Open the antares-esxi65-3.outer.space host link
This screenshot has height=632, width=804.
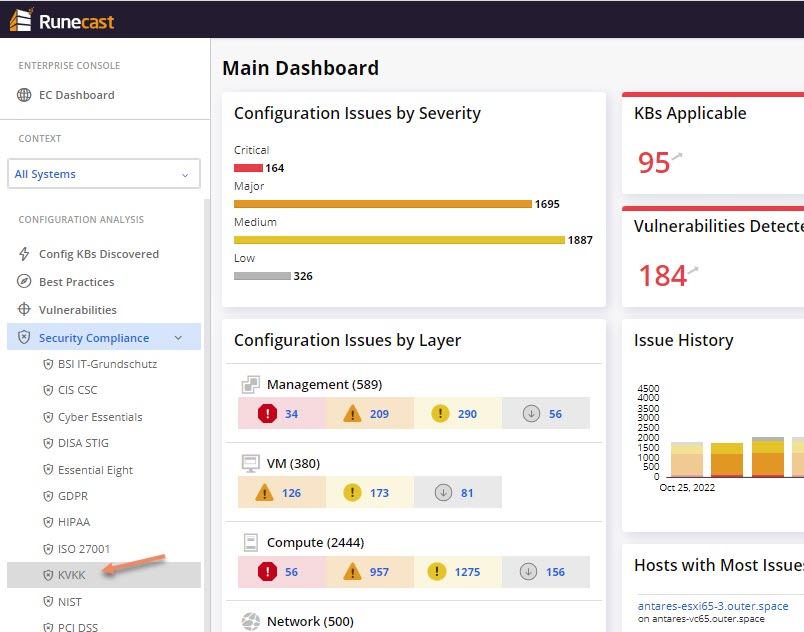tap(713, 606)
